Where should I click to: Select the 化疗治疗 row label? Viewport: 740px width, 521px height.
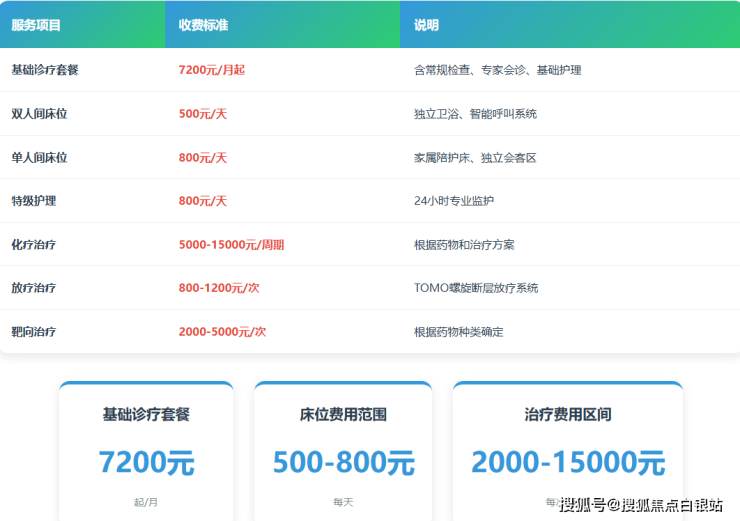point(33,245)
